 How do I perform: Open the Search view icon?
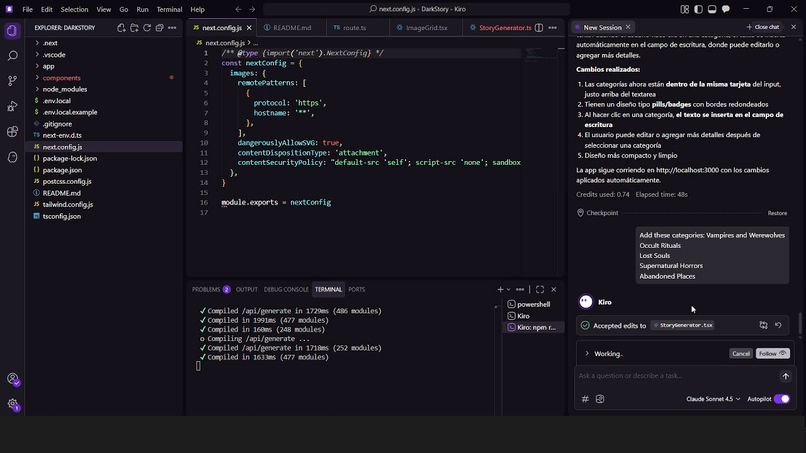(12, 56)
